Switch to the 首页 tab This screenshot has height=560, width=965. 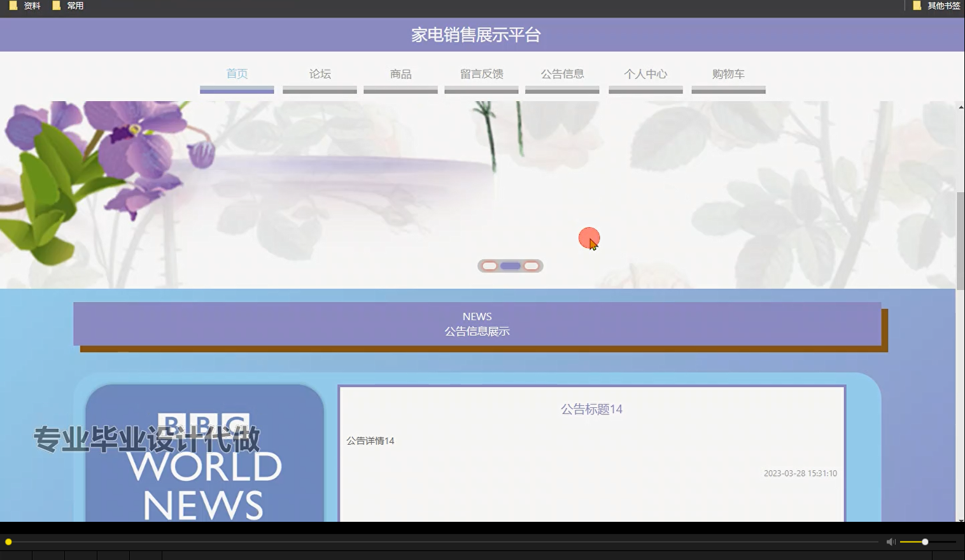click(x=237, y=74)
